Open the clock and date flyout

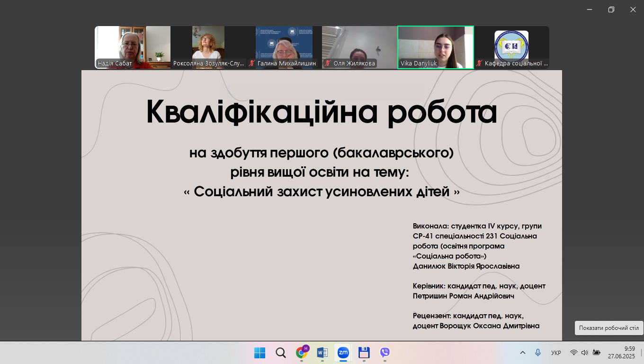pyautogui.click(x=621, y=353)
